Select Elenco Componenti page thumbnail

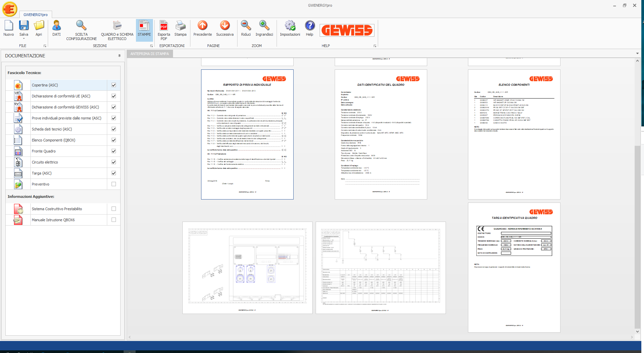[514, 134]
